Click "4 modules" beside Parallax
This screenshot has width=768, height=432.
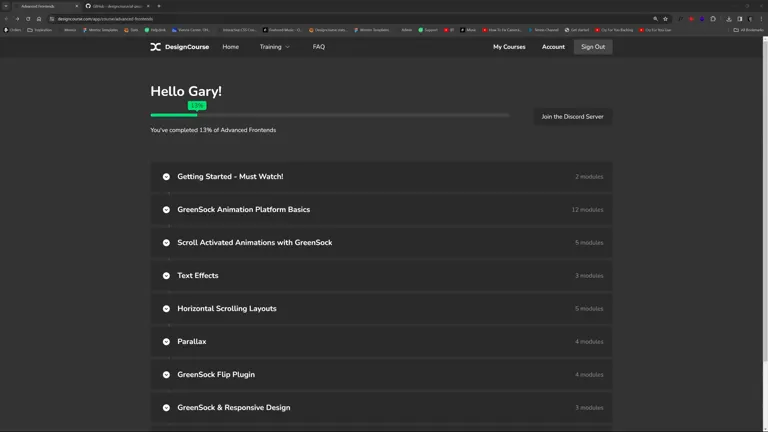(x=589, y=342)
